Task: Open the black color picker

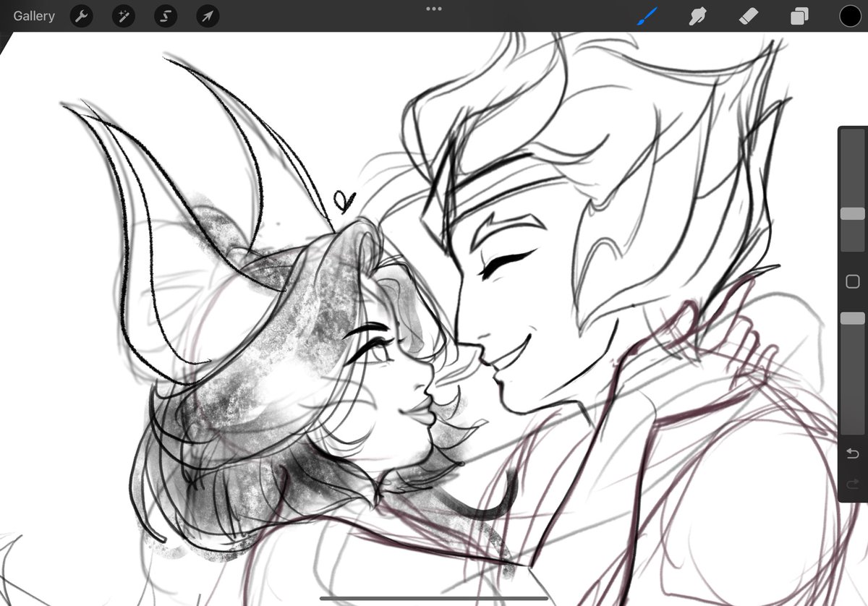Action: (850, 16)
